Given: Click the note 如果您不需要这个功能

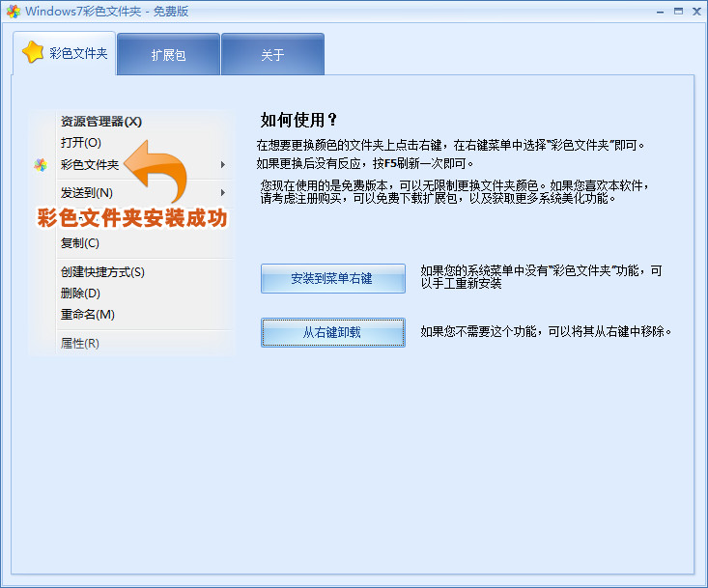Looking at the screenshot, I should point(546,332).
